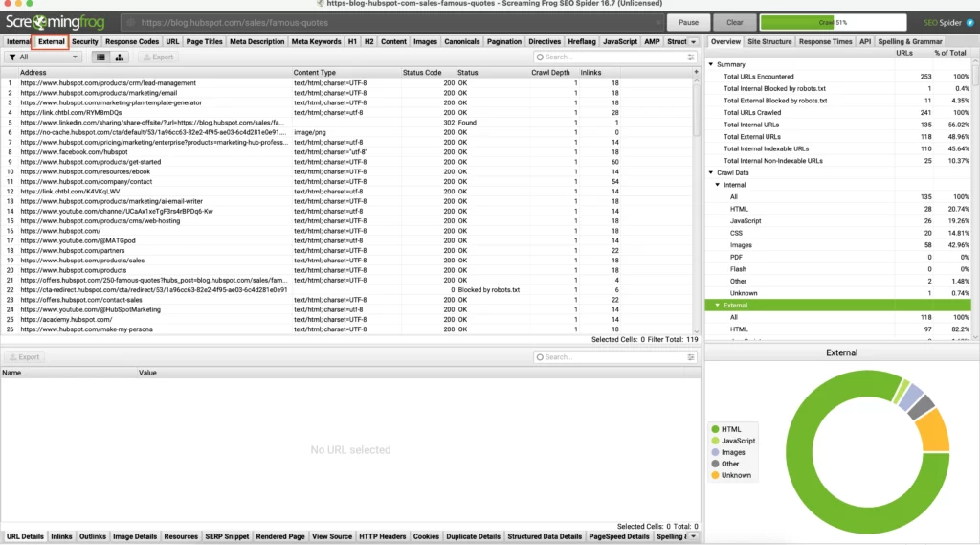Sort by Inlinks column header

click(x=599, y=73)
